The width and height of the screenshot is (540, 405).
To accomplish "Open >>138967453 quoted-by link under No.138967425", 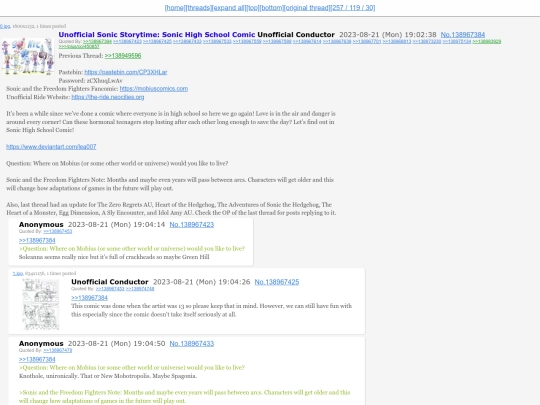I will 110,289.
